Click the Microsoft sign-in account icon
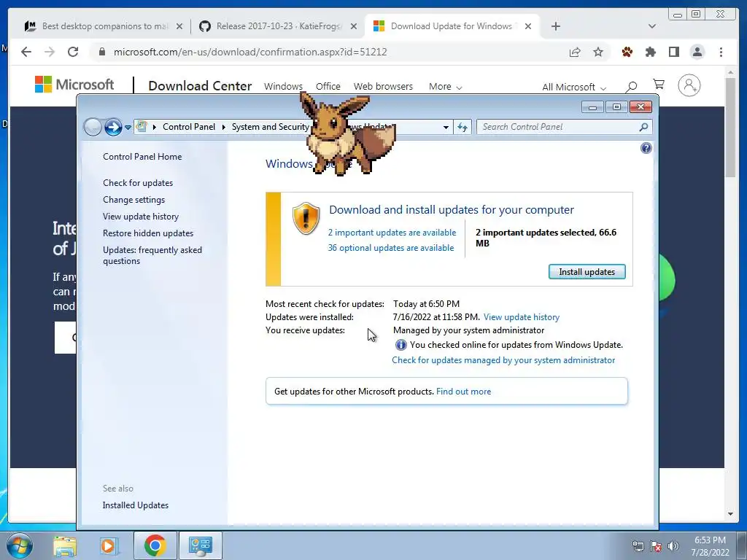 coord(689,85)
